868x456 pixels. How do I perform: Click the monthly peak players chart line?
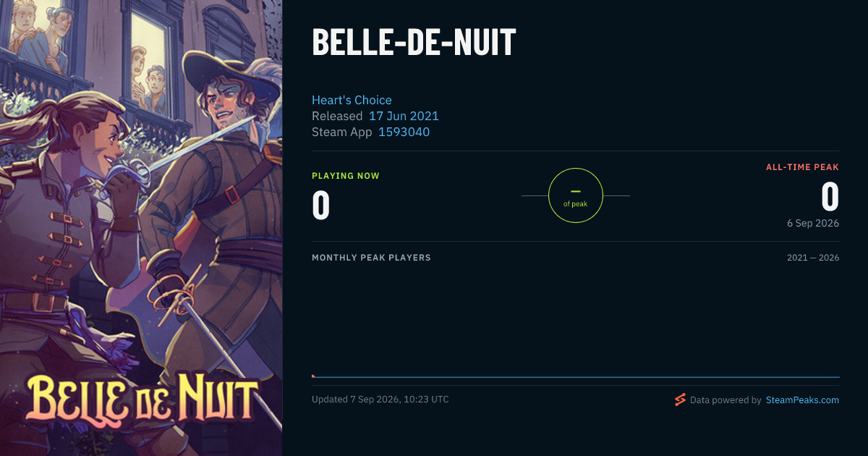(576, 377)
